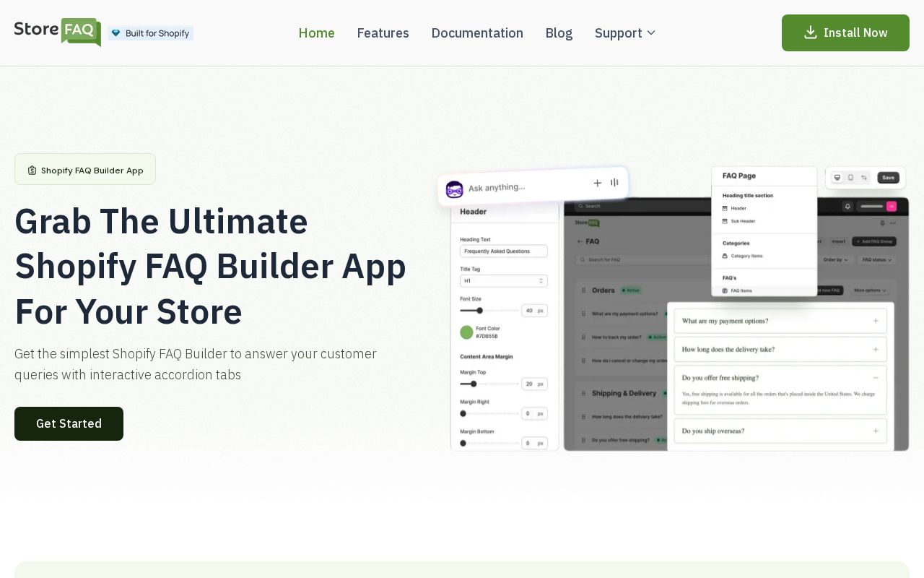This screenshot has width=924, height=578.
Task: Expand 'How long does the delivery take?' accordion
Action: point(780,349)
